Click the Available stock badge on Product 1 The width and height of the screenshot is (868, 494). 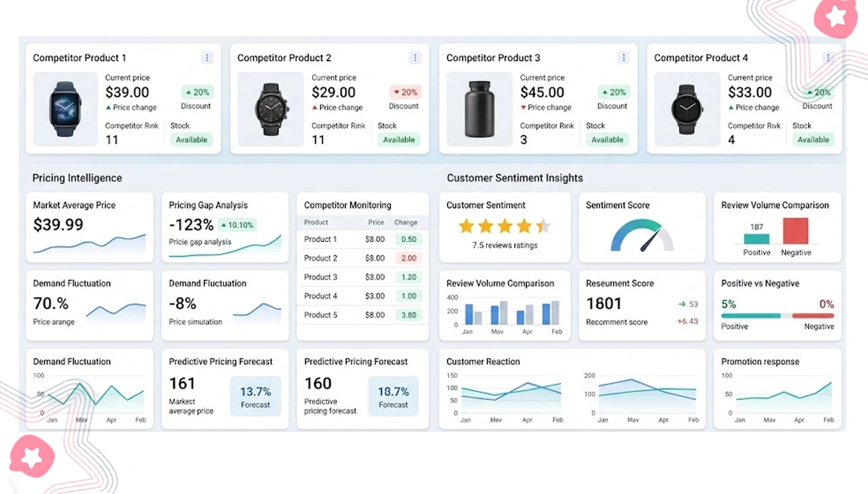point(191,140)
